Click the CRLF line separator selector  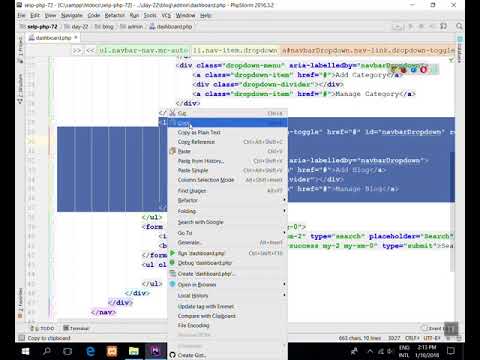412,338
